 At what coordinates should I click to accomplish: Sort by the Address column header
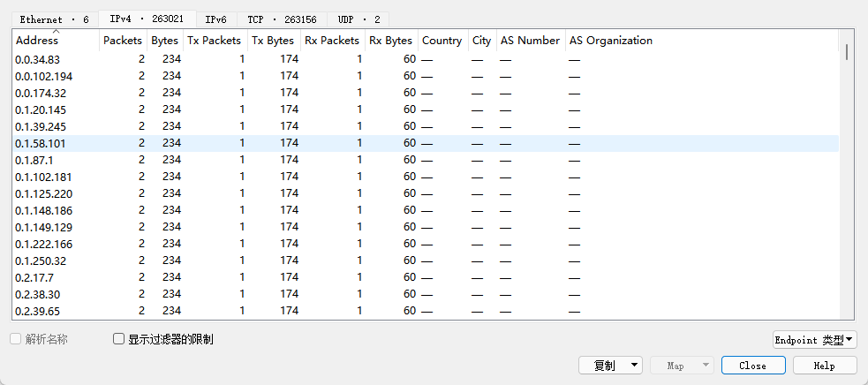56,41
